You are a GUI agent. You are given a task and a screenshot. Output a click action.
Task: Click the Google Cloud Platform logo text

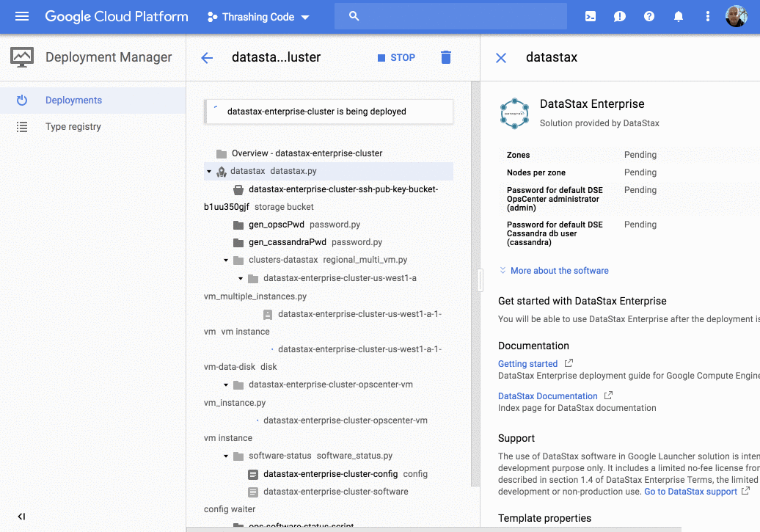tap(117, 16)
